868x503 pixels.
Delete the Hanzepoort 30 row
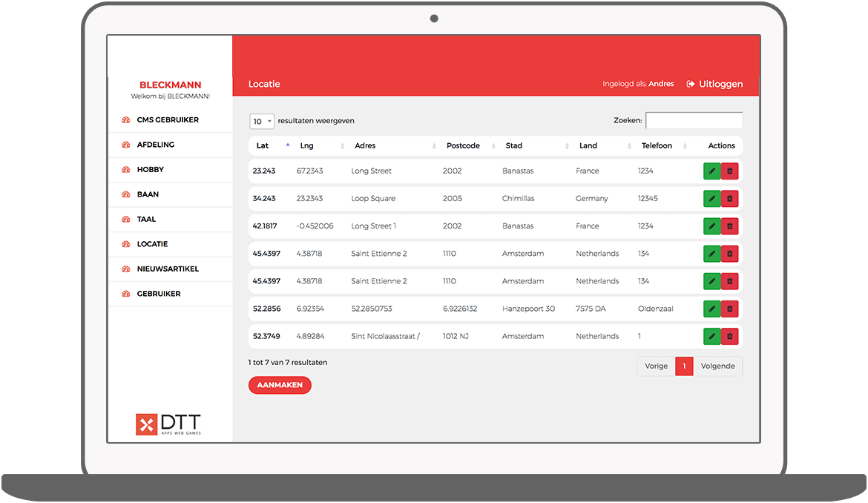coord(729,309)
